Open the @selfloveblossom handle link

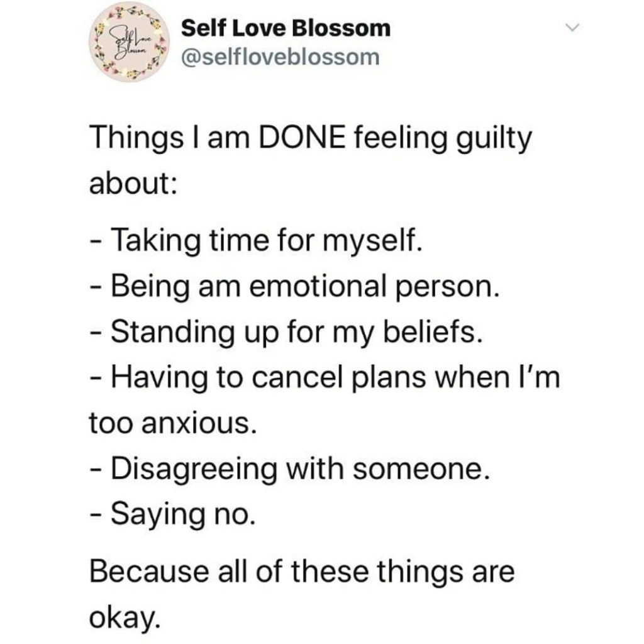click(280, 58)
